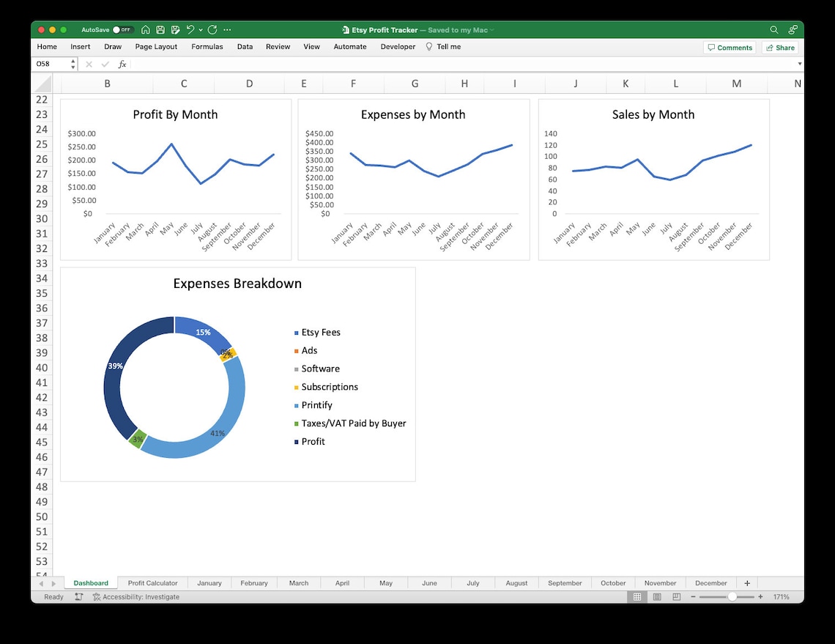Click the Share button
This screenshot has width=835, height=644.
coord(779,47)
